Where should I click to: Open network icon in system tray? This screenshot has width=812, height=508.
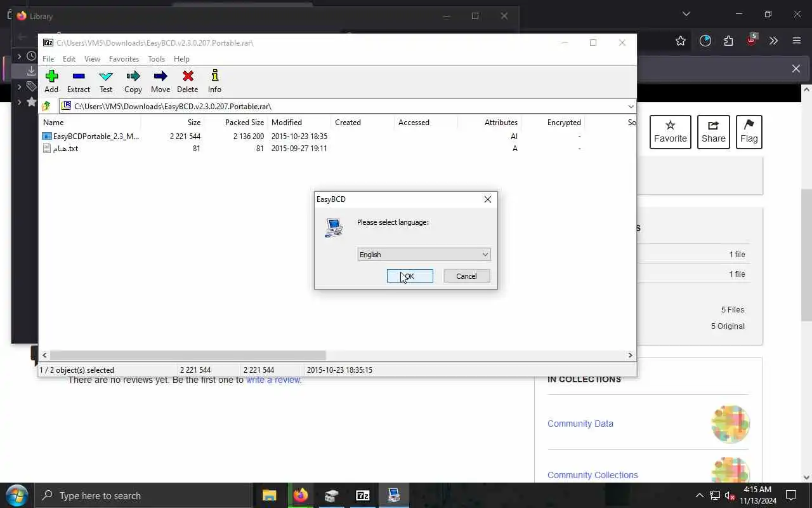tap(715, 495)
